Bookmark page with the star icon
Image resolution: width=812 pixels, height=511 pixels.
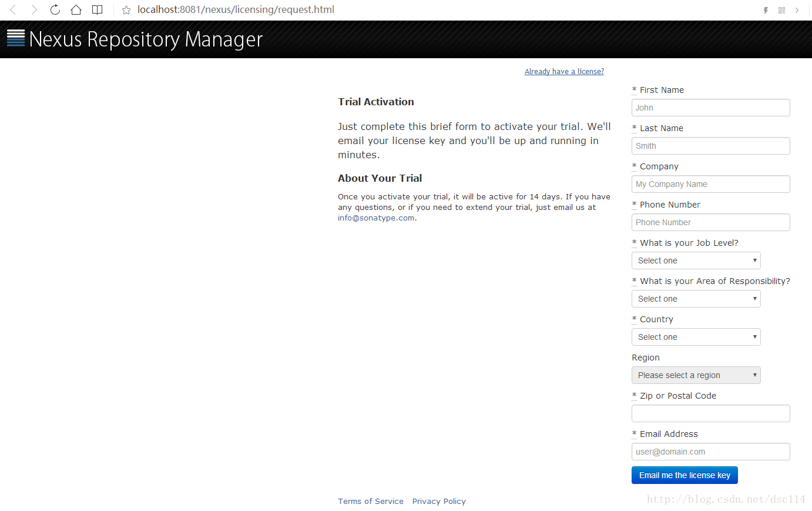[126, 10]
